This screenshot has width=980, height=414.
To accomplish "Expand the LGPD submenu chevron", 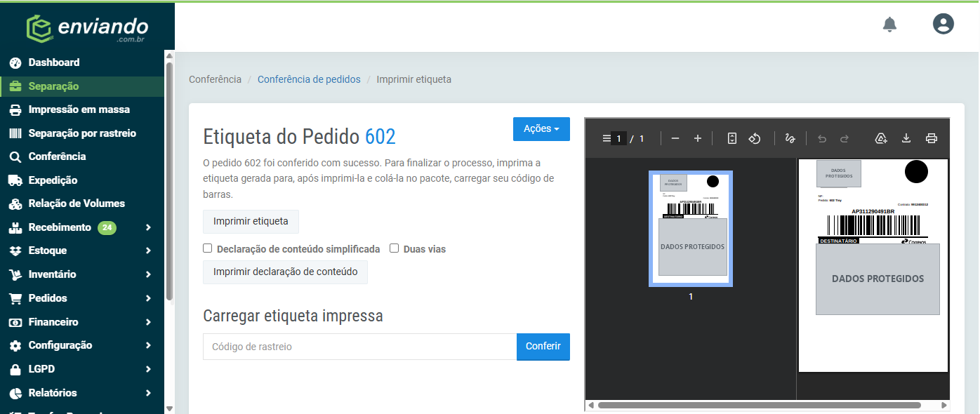I will [x=148, y=369].
